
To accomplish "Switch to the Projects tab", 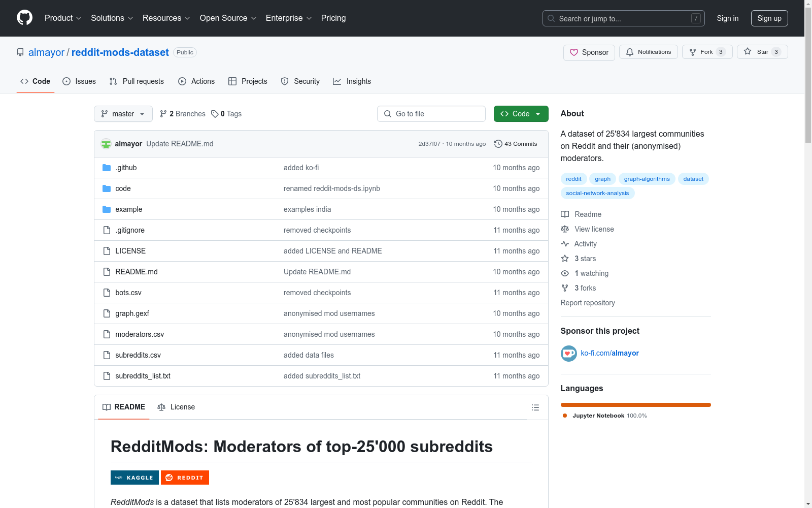I will pos(248,81).
